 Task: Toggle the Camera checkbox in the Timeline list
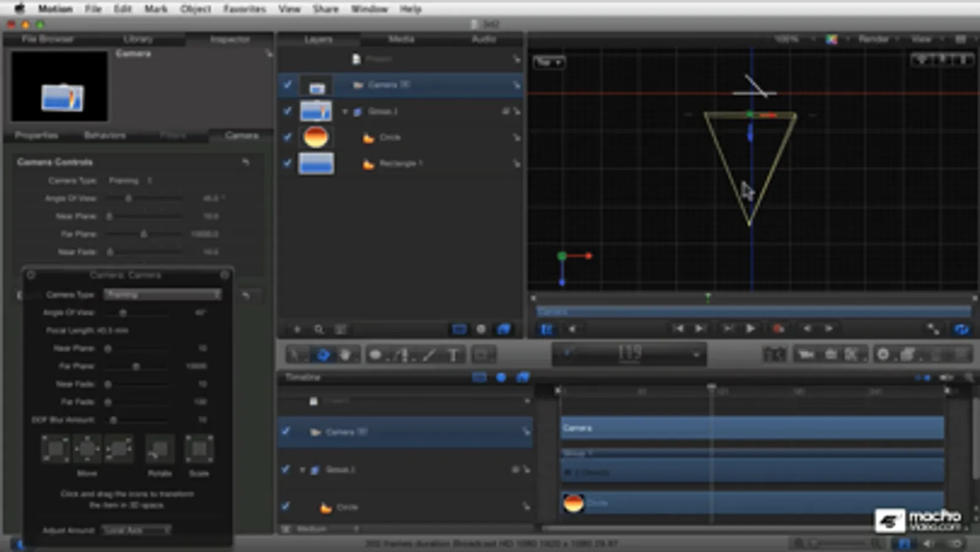(286, 431)
